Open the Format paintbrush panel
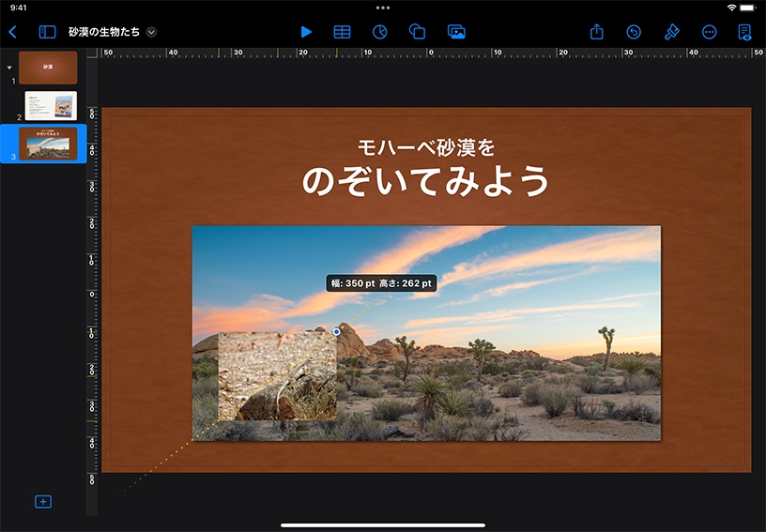 pyautogui.click(x=671, y=32)
